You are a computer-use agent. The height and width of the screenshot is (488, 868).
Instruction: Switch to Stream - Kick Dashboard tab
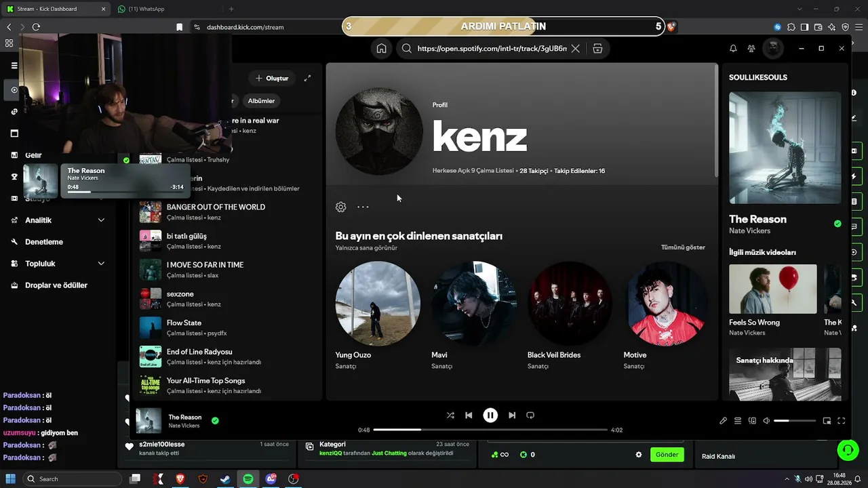[x=56, y=9]
